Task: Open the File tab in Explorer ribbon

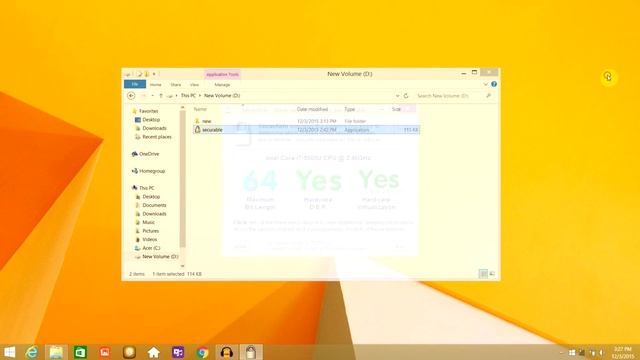Action: point(135,84)
